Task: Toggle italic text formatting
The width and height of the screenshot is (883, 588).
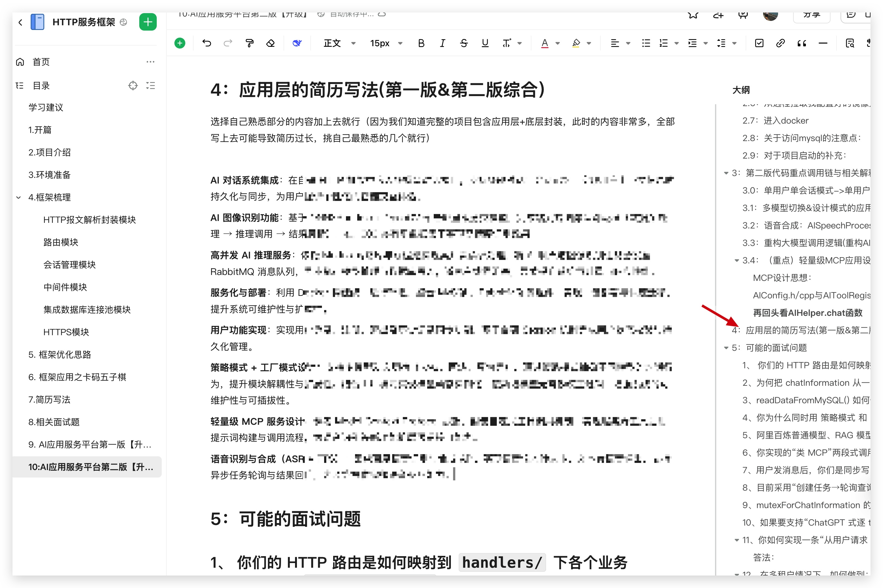Action: [x=442, y=43]
